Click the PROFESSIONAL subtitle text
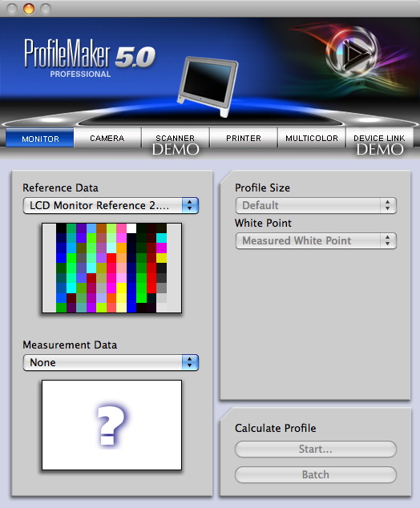Viewport: 420px width, 508px height. pyautogui.click(x=80, y=75)
